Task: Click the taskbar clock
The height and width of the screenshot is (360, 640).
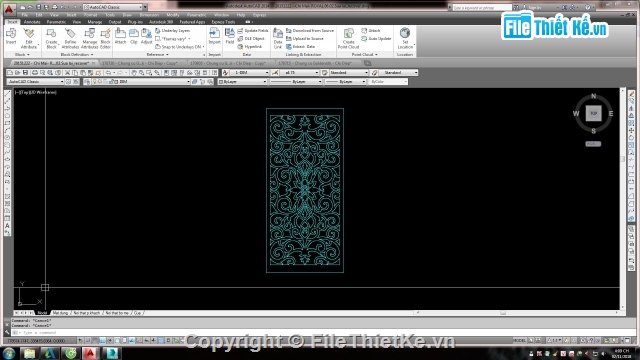Action: coord(621,353)
